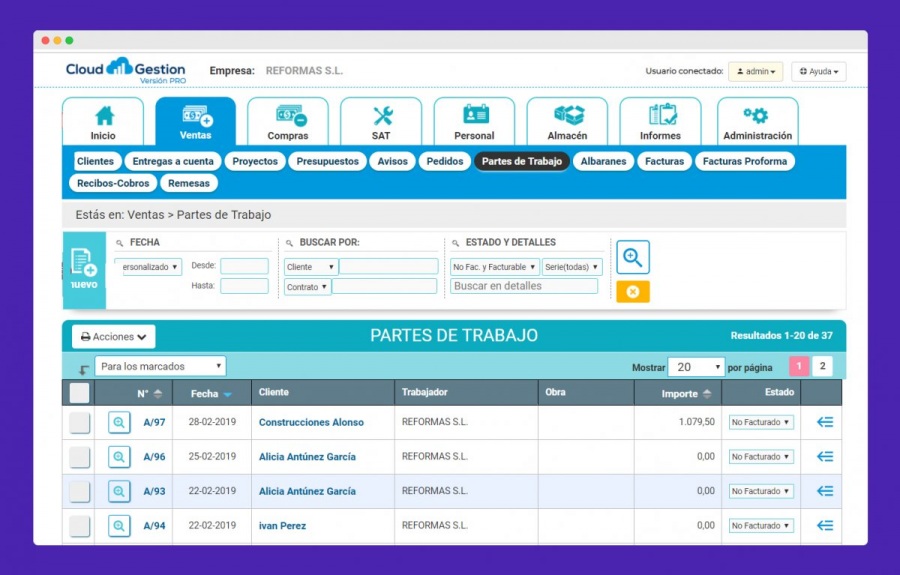900x575 pixels.
Task: Click the Buscar en detalles field
Action: 524,286
